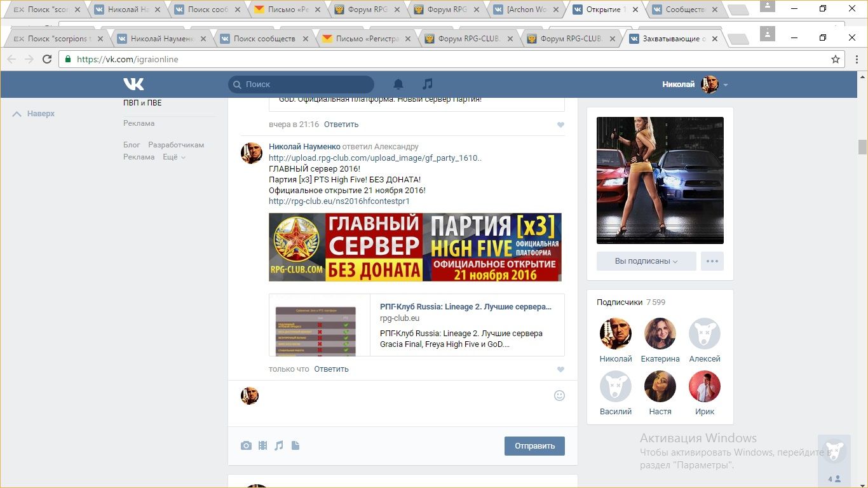Switch to the Поиск "scorpions tab
This screenshot has height=488, width=868.
(59, 39)
